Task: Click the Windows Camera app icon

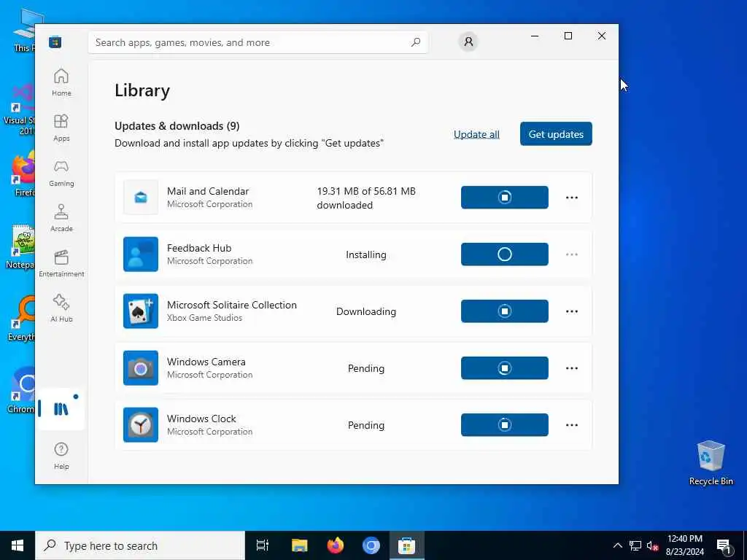Action: (x=141, y=368)
